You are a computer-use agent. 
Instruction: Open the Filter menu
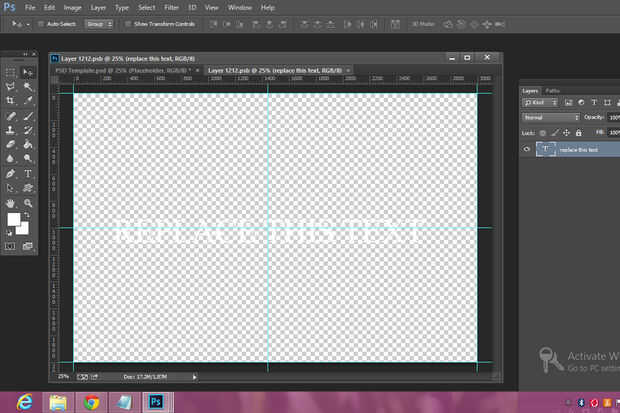[171, 7]
